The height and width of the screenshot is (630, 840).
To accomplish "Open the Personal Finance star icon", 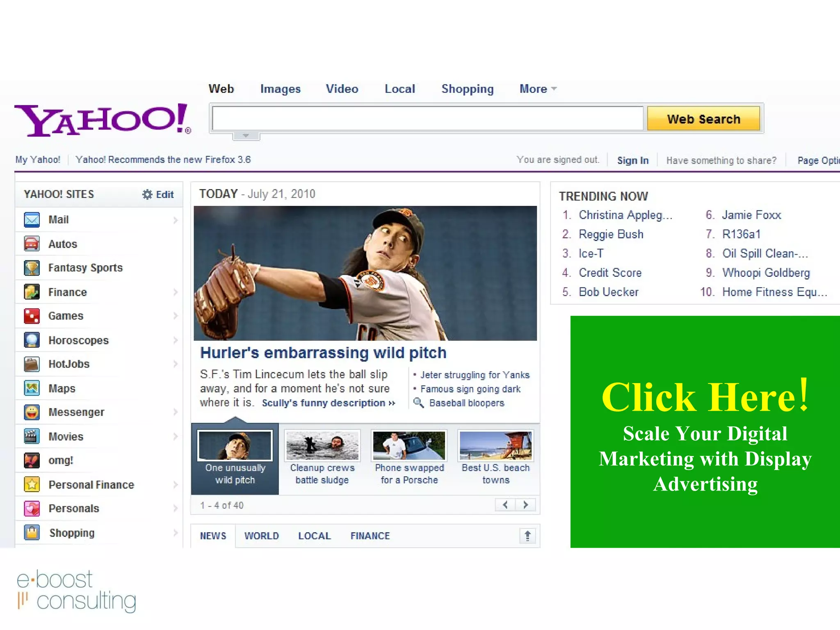I will coord(32,484).
